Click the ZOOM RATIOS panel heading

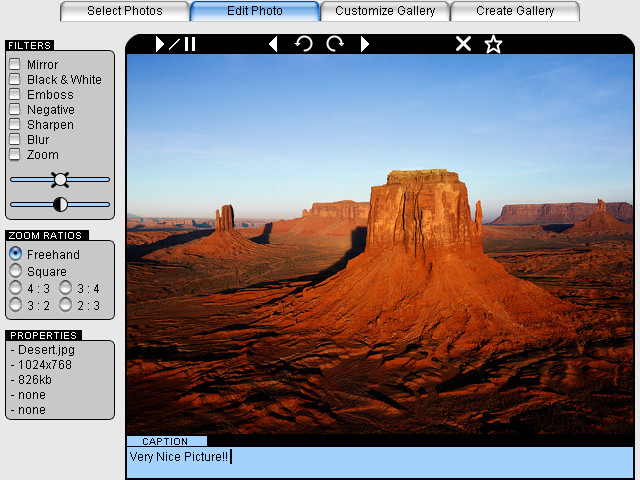47,236
